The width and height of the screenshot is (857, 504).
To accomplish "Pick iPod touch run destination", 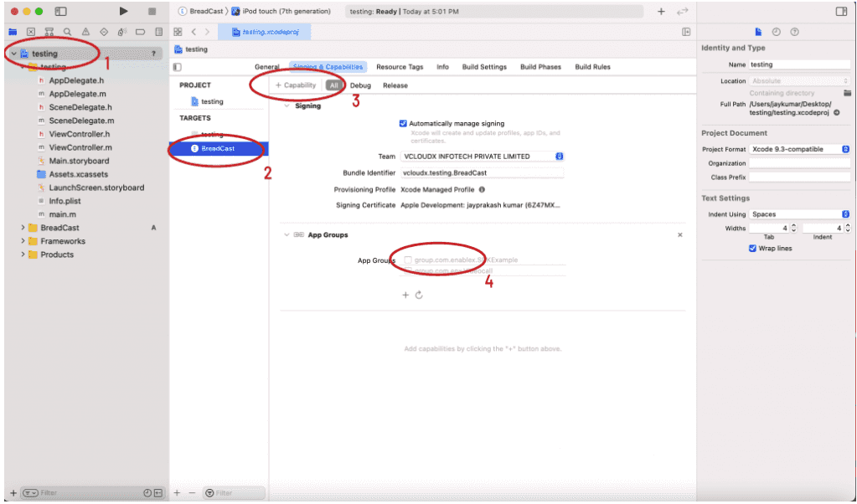I will click(281, 11).
